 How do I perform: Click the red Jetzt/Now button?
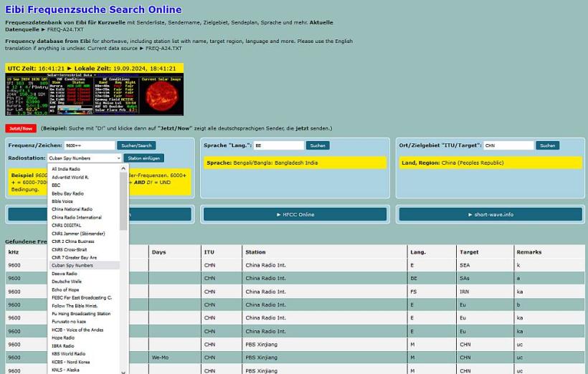[x=21, y=128]
